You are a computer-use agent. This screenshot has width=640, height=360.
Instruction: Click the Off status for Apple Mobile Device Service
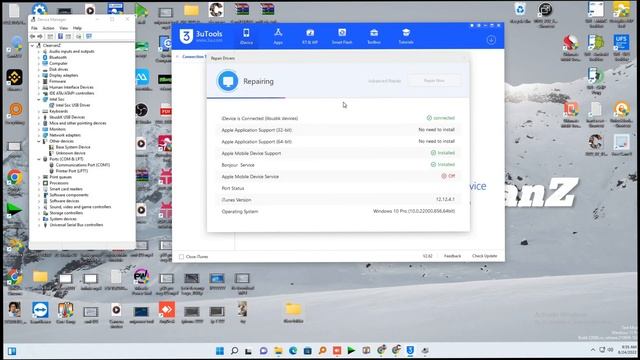point(448,176)
